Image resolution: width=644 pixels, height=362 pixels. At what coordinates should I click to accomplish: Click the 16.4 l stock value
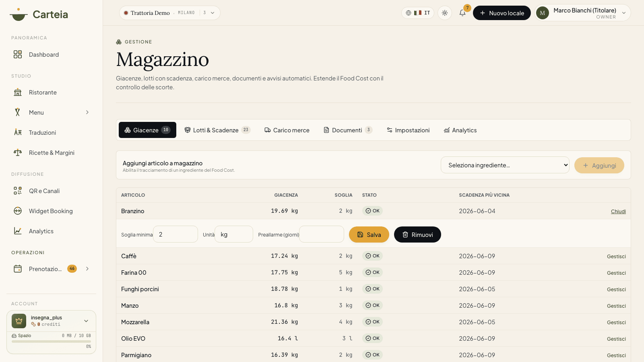point(288,339)
